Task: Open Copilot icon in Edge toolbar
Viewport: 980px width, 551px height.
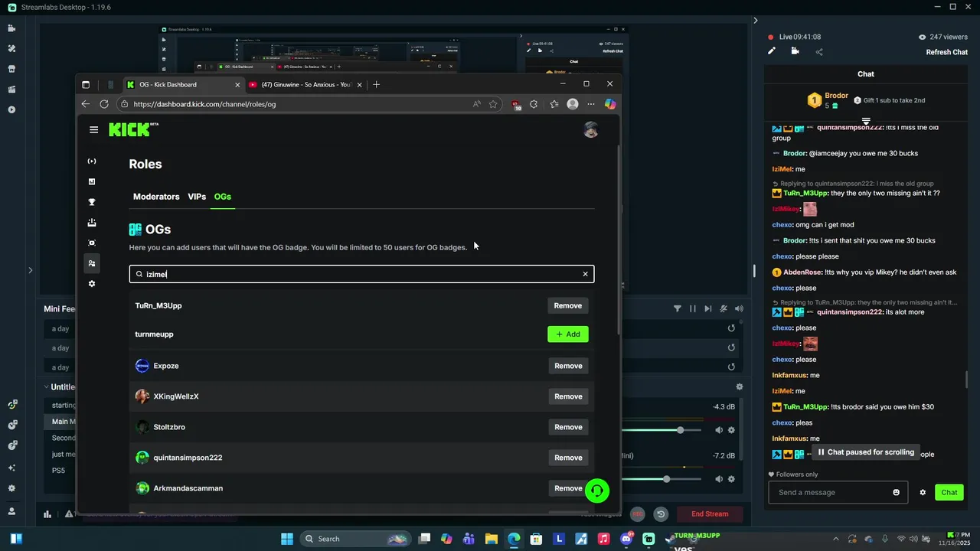Action: click(x=610, y=104)
